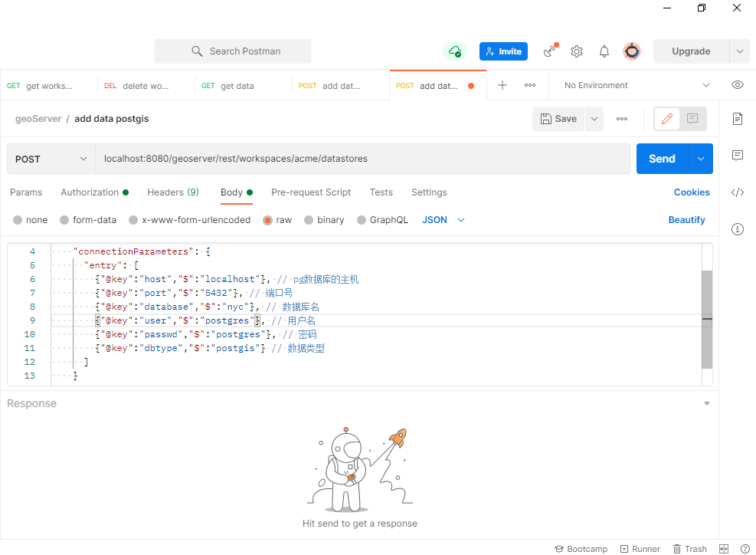Check notifications via the bell icon
Screen dimensions: 756x555
pos(604,51)
